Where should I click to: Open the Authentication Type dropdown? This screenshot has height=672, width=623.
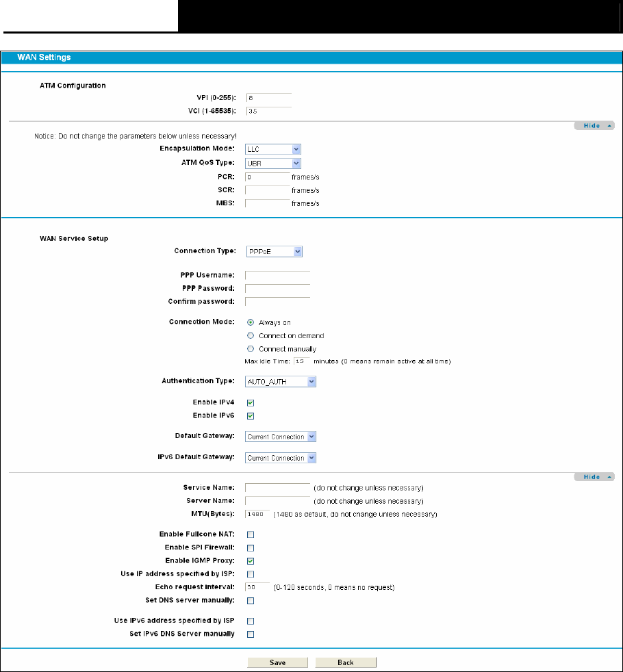pos(281,381)
